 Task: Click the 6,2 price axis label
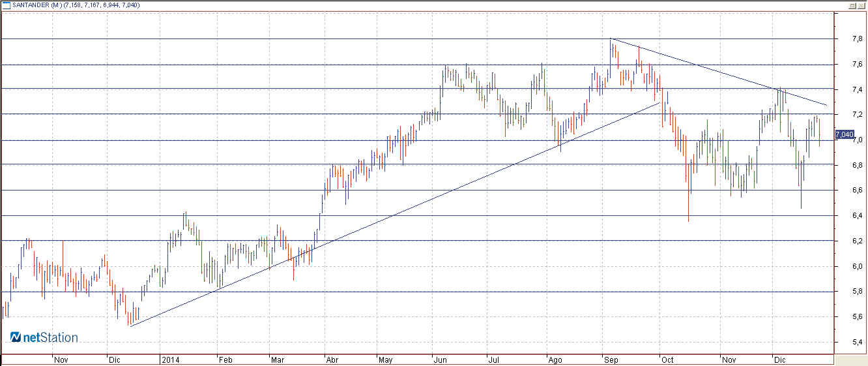(858, 241)
